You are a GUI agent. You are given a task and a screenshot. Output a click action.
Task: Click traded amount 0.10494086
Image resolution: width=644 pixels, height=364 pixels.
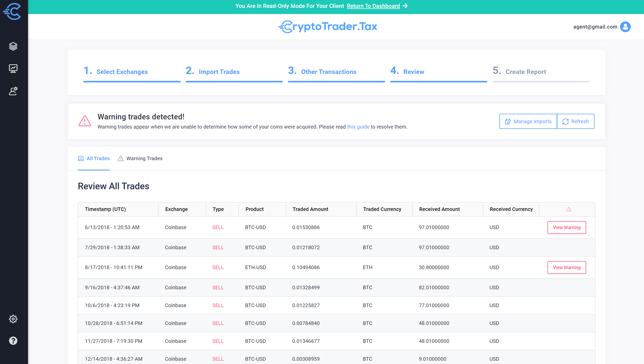click(x=306, y=267)
